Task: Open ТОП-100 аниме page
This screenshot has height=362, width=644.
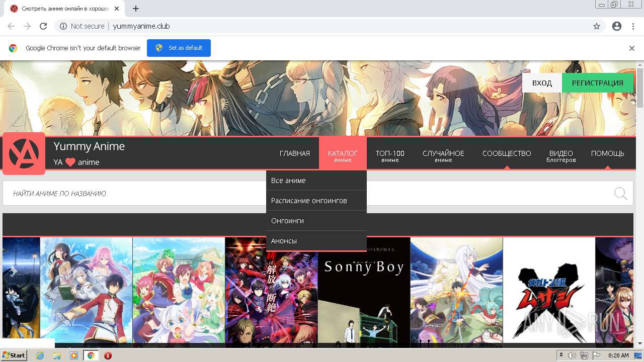Action: [390, 156]
